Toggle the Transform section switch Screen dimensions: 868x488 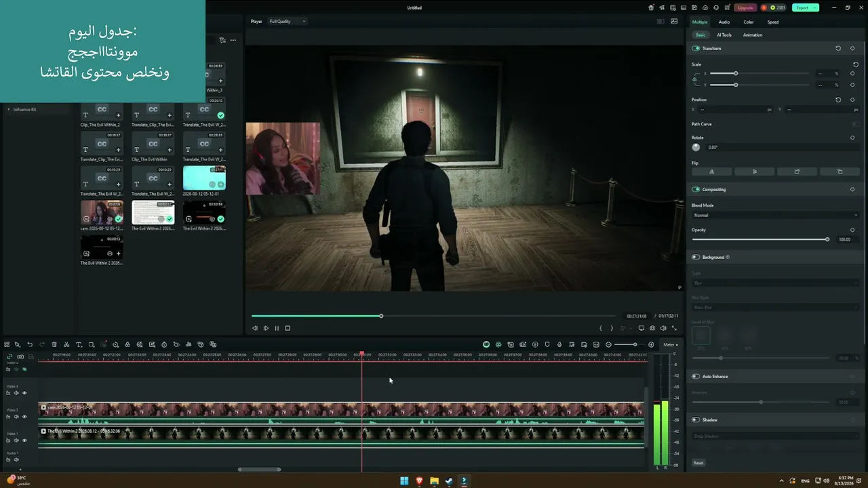(x=696, y=49)
